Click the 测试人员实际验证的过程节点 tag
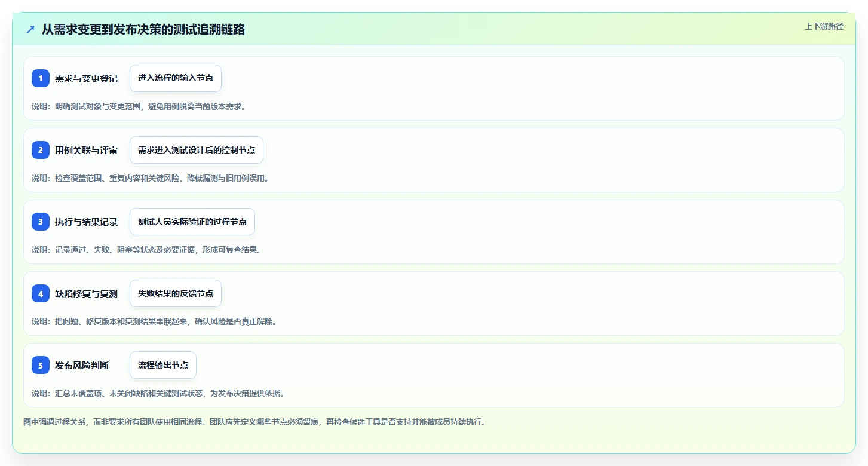 coord(192,222)
